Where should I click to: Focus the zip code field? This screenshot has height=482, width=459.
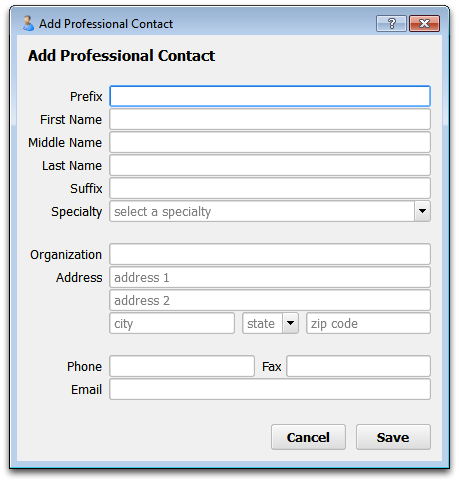(x=369, y=323)
